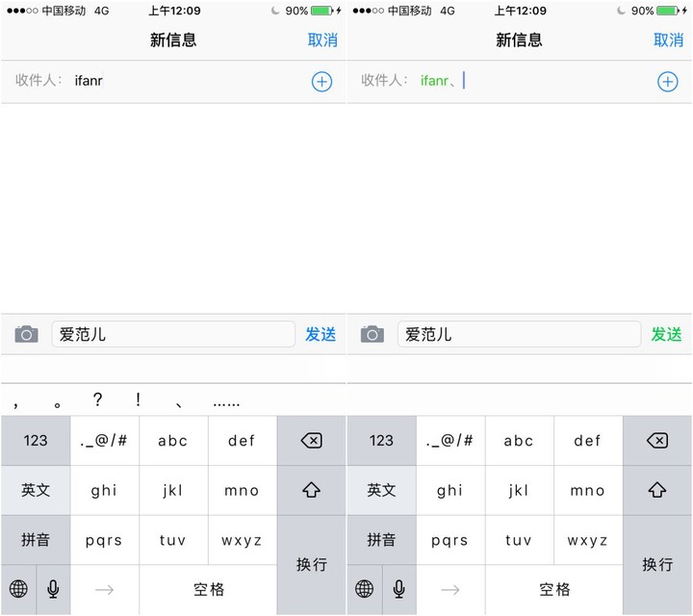Select the green ifanr recipient on right screen
Viewport: 693px width, 616px height.
[x=434, y=81]
